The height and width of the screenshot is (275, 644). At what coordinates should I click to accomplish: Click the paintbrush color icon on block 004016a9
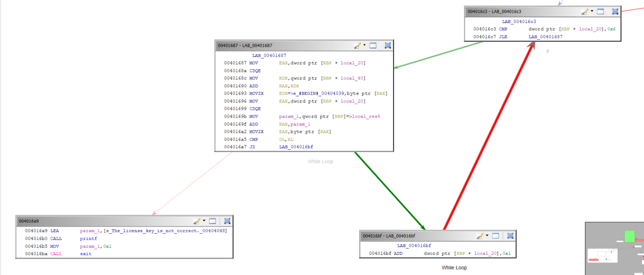[x=196, y=221]
